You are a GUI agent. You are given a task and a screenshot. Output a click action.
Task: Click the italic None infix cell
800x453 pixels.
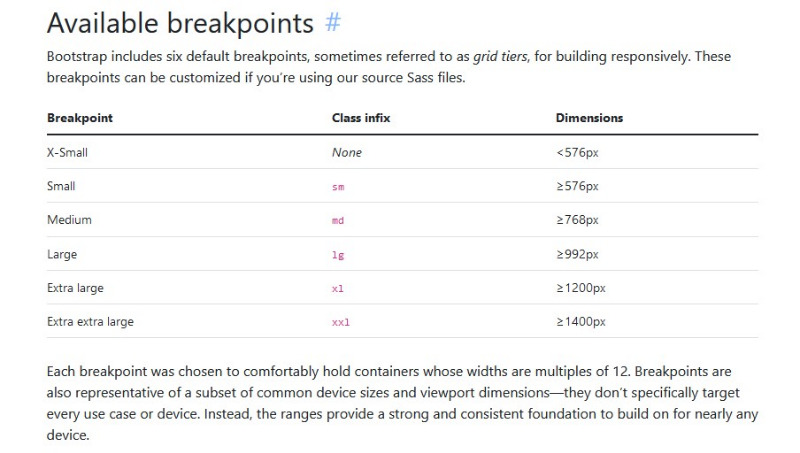coord(347,153)
